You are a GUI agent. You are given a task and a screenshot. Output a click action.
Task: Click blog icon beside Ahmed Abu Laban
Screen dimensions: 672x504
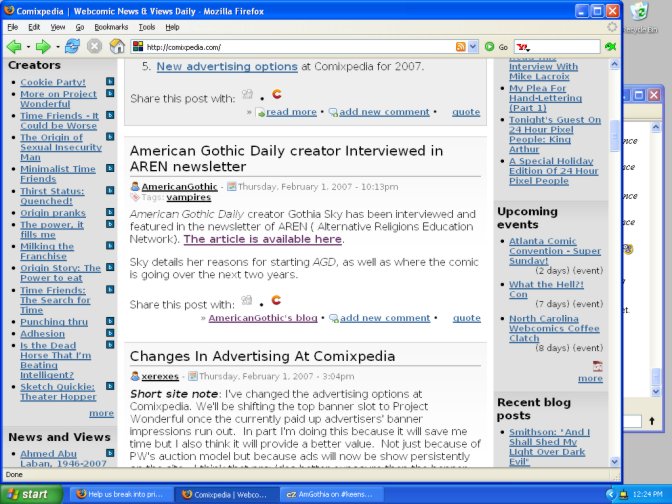tap(110, 453)
